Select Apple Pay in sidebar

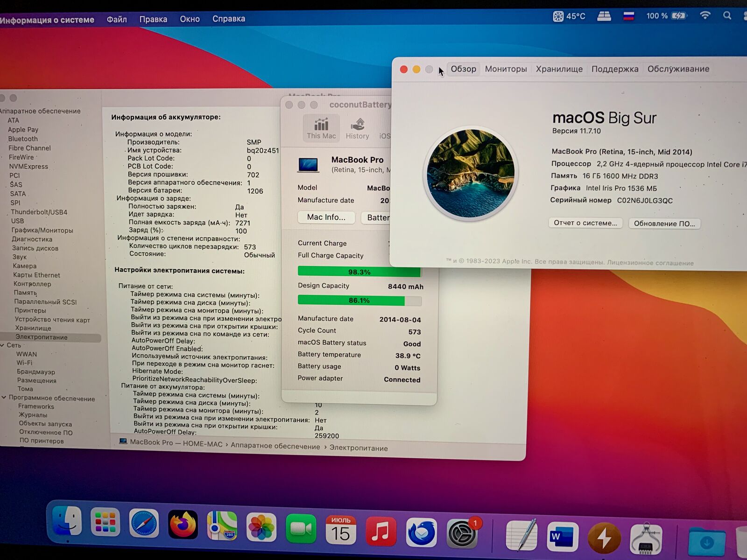(x=23, y=129)
